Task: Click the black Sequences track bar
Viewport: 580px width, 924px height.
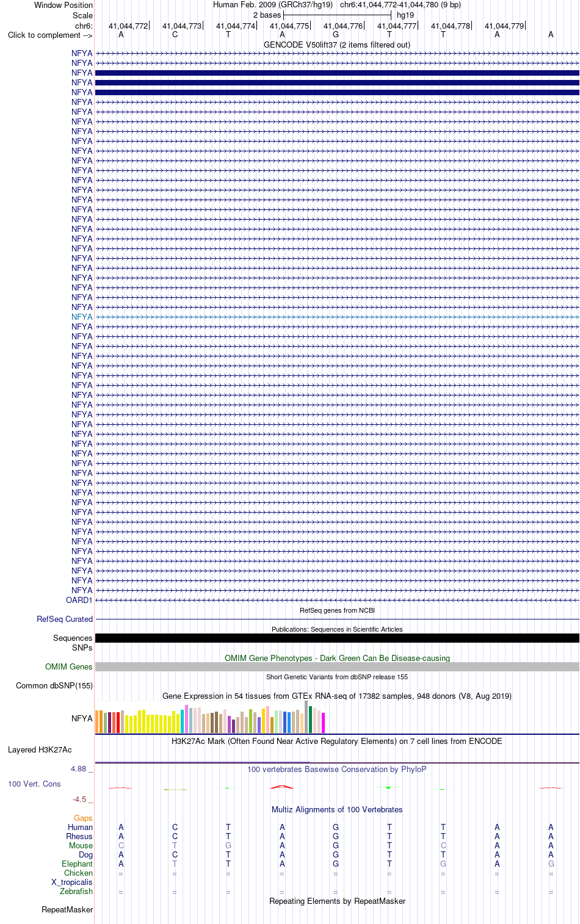Action: tap(337, 638)
